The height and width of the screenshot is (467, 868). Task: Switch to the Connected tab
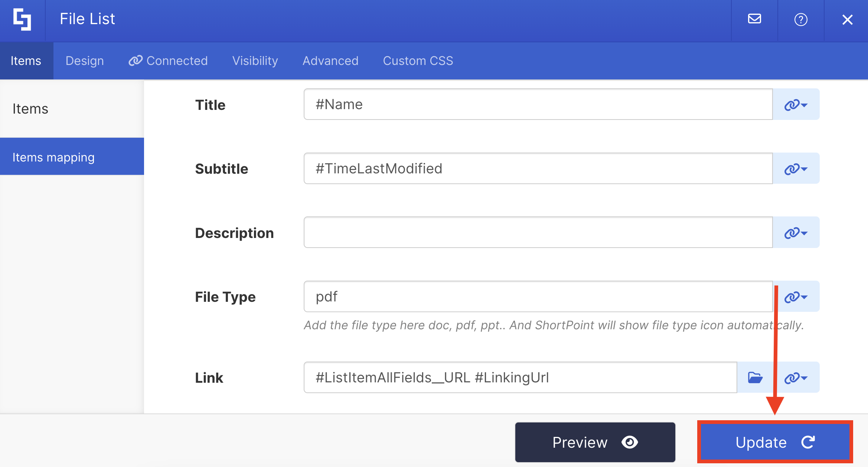point(168,61)
